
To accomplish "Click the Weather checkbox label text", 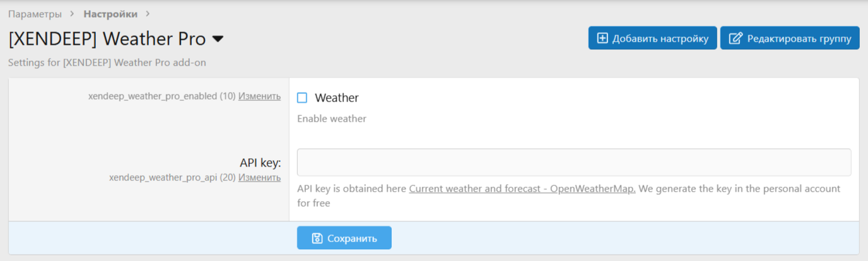I will click(336, 98).
